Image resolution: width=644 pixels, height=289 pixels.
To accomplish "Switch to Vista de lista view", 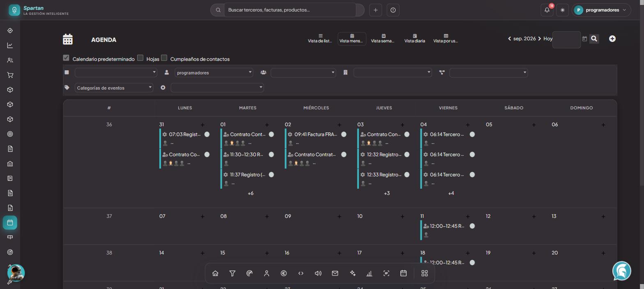I will (x=320, y=39).
